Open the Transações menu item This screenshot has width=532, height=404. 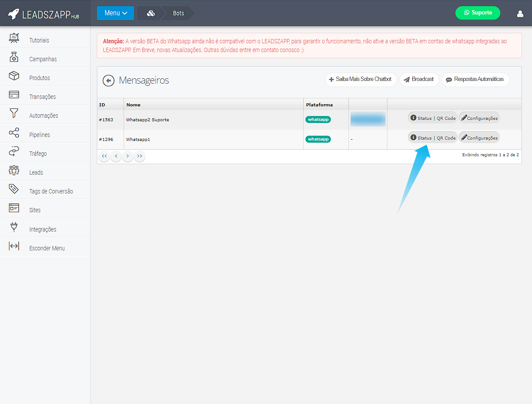43,97
